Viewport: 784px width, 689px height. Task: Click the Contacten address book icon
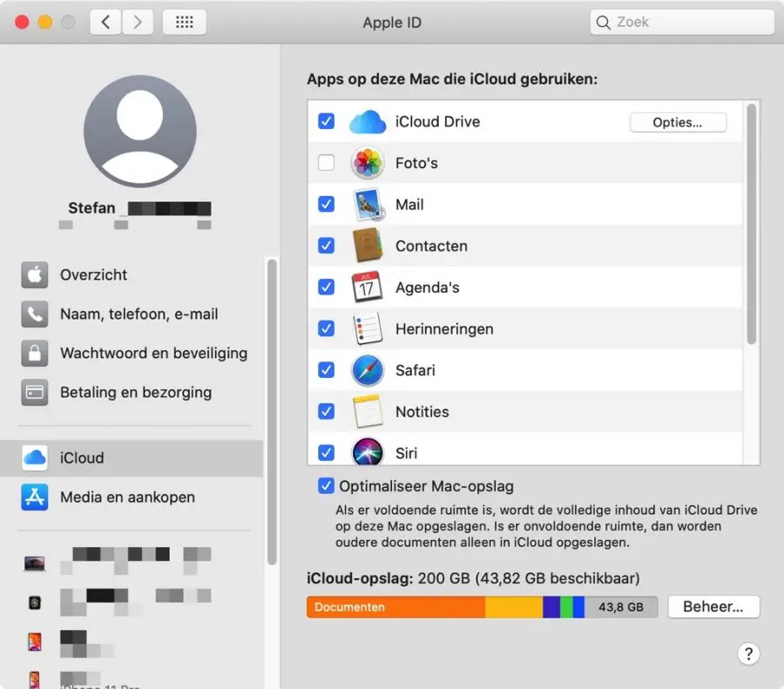tap(368, 246)
